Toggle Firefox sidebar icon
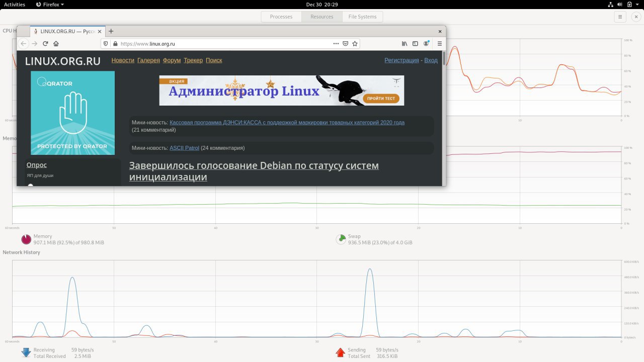This screenshot has height=362, width=644. pyautogui.click(x=415, y=44)
